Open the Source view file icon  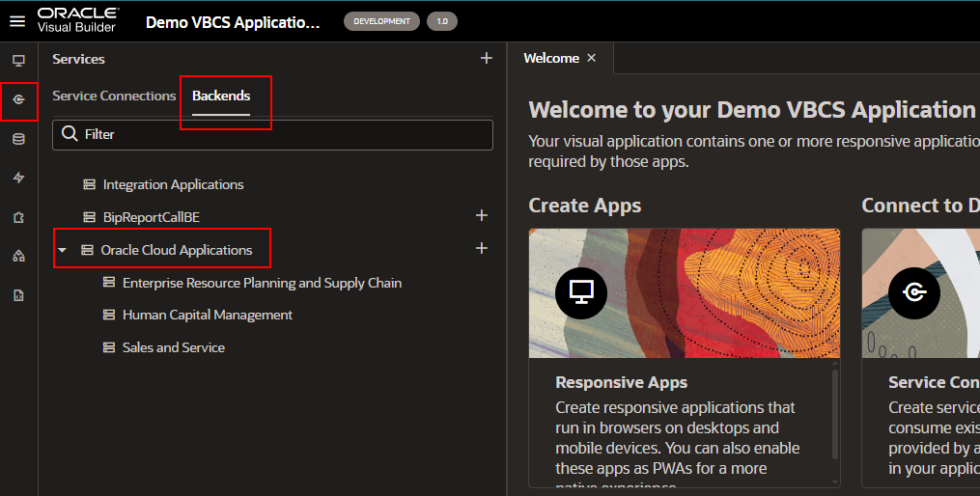(x=18, y=295)
